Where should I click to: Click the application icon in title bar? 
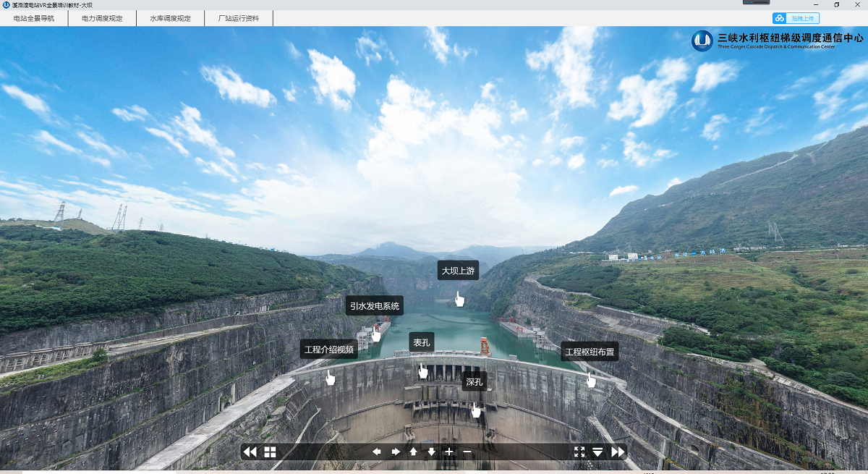pos(6,4)
